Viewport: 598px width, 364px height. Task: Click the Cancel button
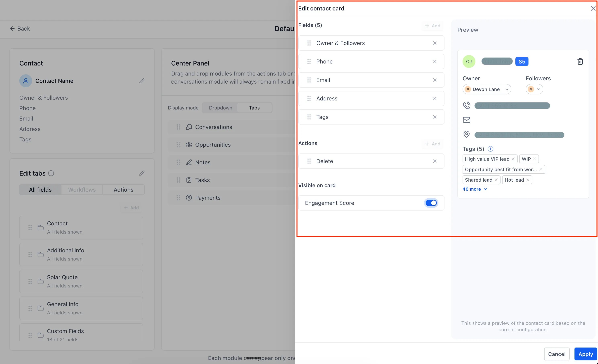click(x=556, y=354)
